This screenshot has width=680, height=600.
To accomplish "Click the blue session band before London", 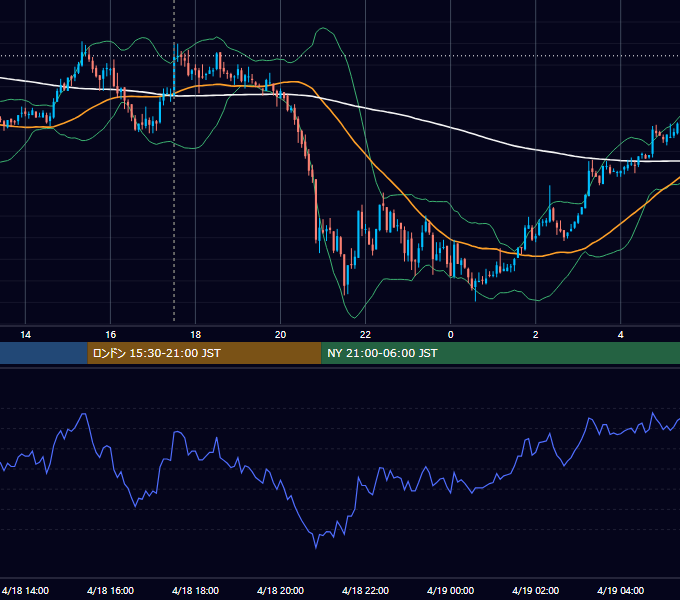I will click(43, 353).
